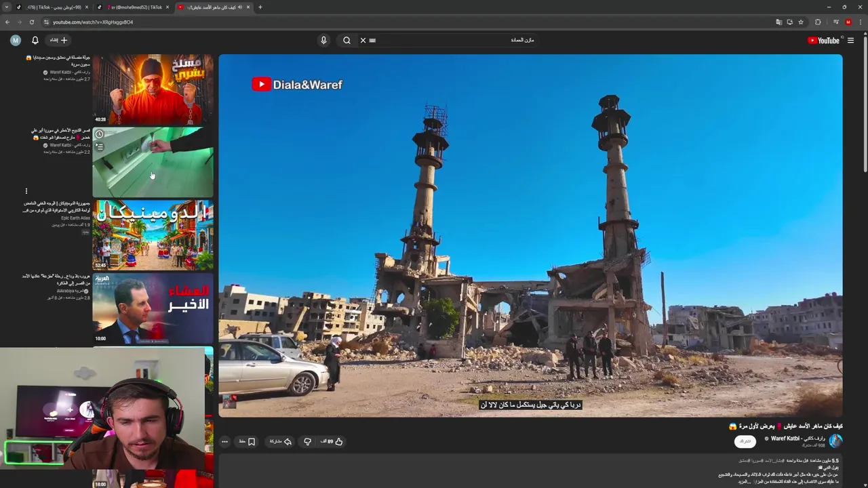Share the video via share button
868x488 pixels.
281,441
